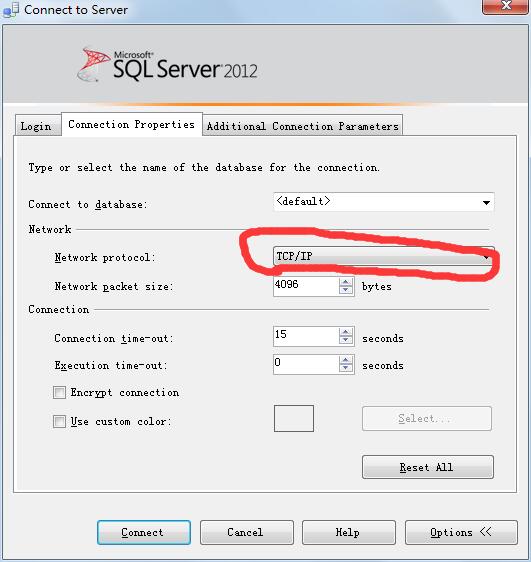
Task: Select the Connection Properties tab
Action: click(x=132, y=124)
